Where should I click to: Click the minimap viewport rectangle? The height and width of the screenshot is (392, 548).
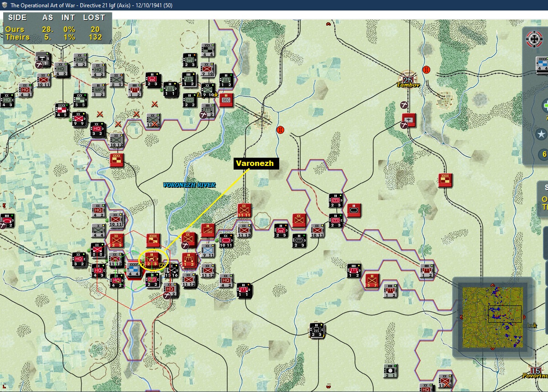505,314
